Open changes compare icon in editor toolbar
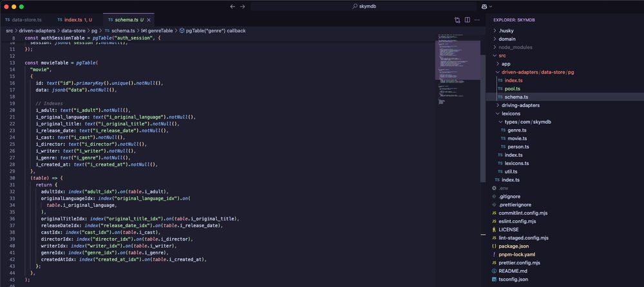 (457, 20)
